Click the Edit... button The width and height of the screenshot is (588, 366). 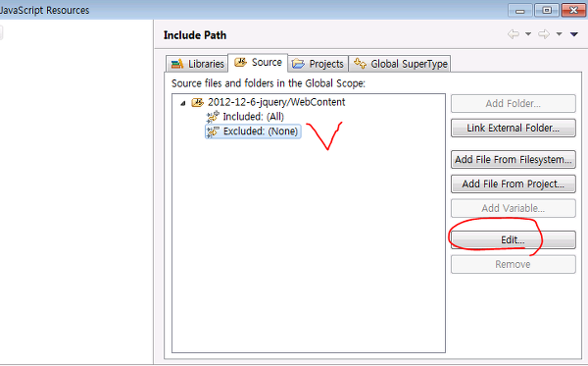point(513,239)
